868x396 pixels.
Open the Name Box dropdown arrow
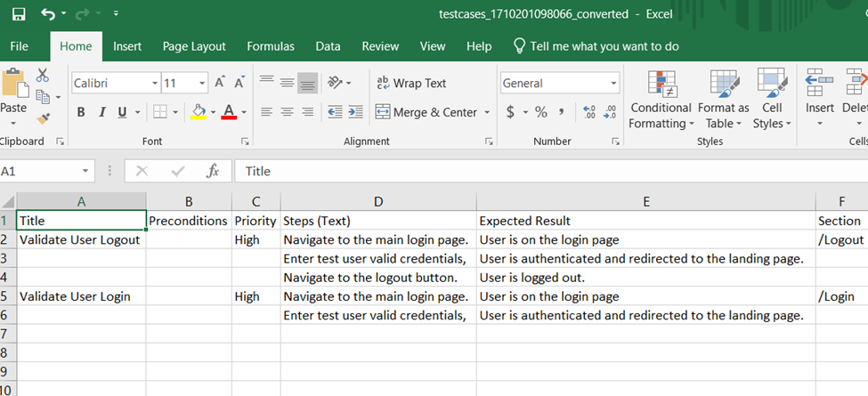point(85,171)
